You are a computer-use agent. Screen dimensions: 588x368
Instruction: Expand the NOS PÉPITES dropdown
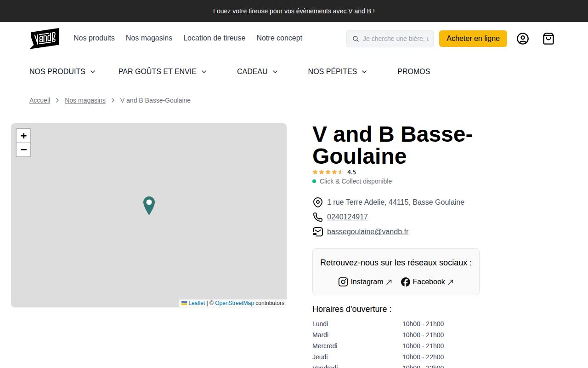(337, 71)
